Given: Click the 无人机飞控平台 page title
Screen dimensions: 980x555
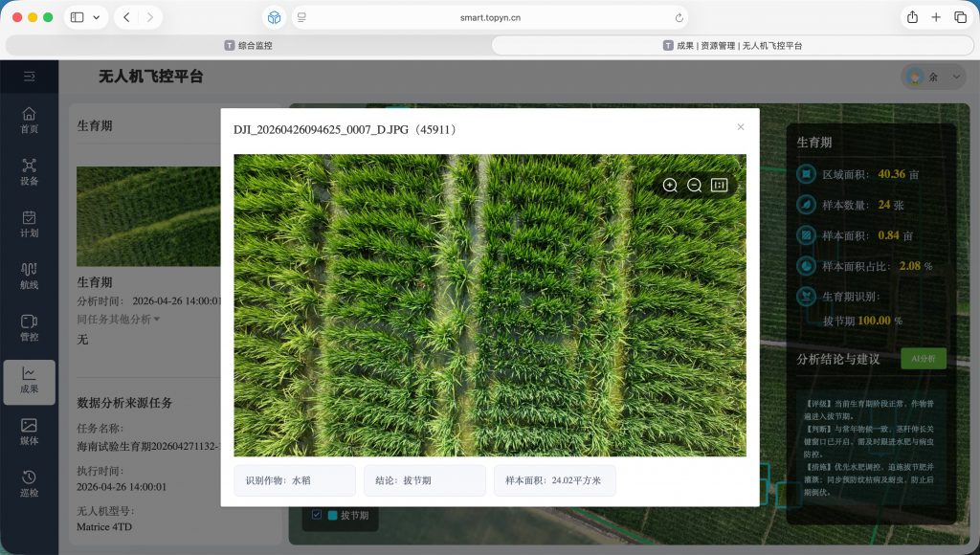Looking at the screenshot, I should coord(150,77).
